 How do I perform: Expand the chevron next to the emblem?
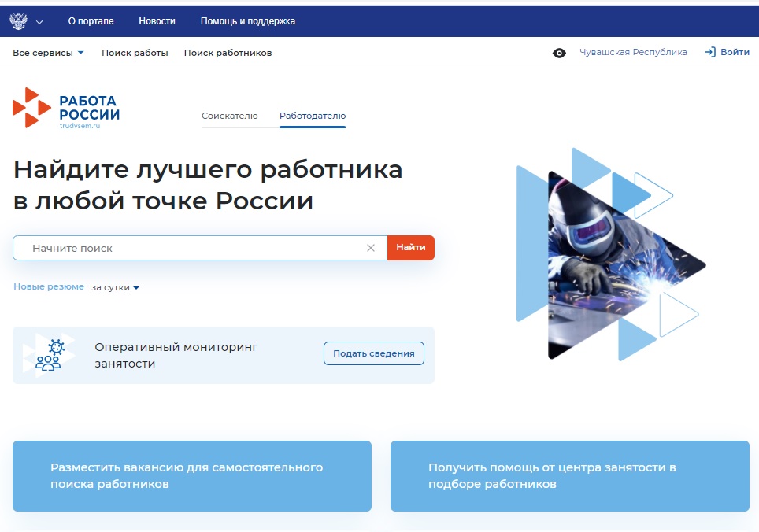[39, 22]
